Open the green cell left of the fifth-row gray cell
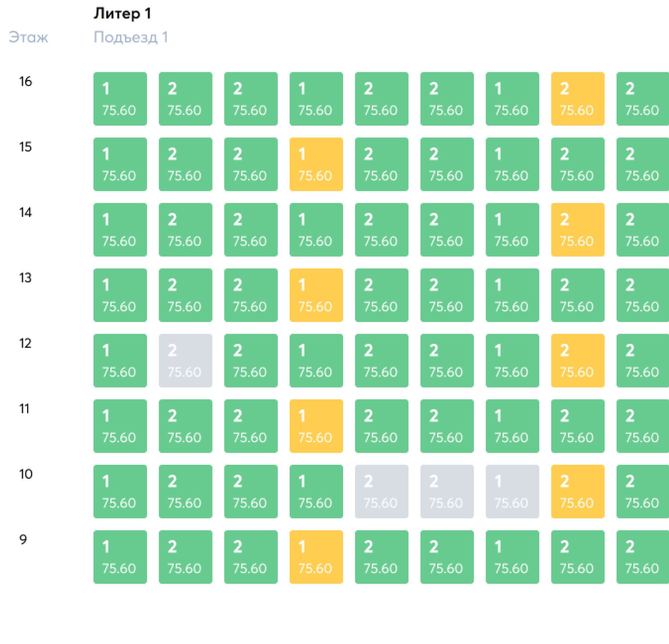The width and height of the screenshot is (669, 644). pos(120,360)
